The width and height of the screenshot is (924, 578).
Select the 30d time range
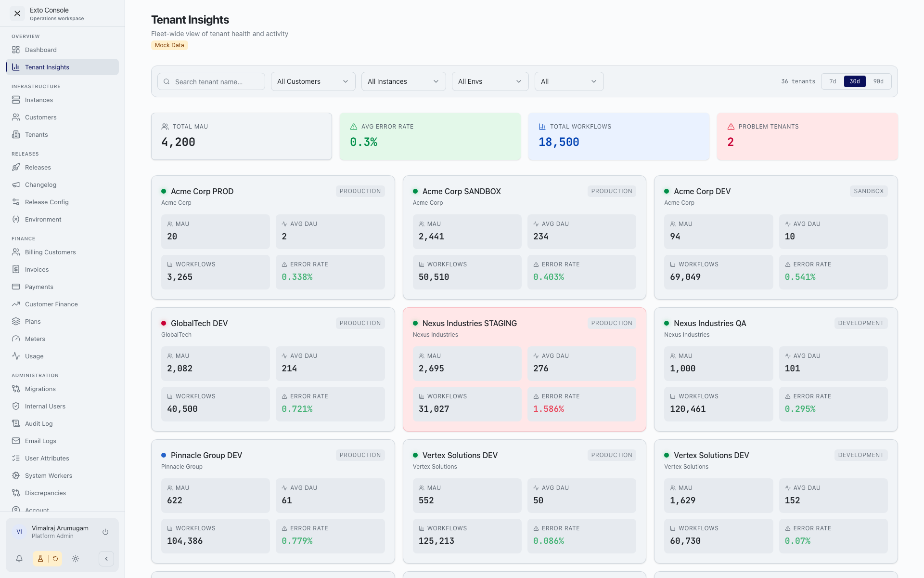point(855,81)
